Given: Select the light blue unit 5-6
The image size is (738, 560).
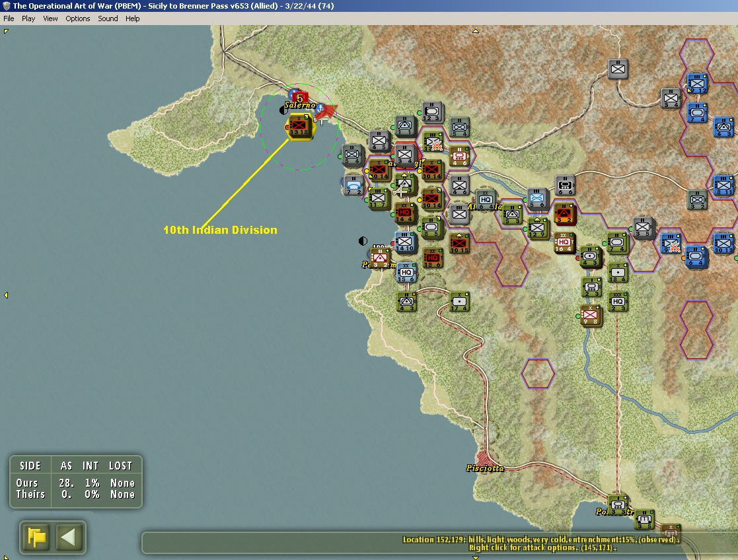Looking at the screenshot, I should tap(537, 199).
